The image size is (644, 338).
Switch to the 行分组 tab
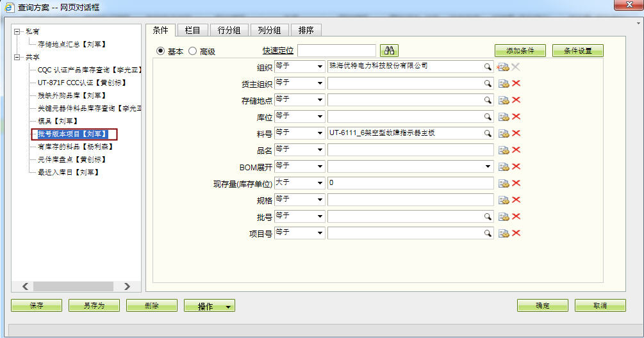click(x=229, y=30)
